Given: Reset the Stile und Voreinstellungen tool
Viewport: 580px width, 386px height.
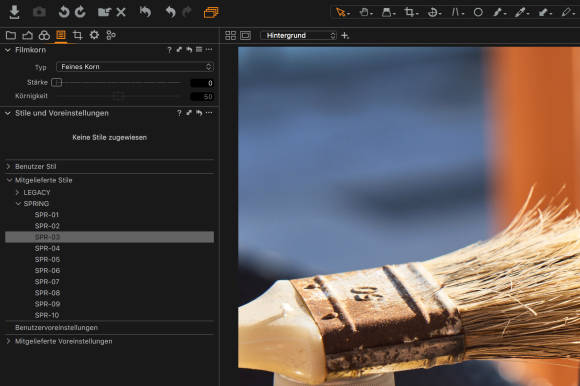Looking at the screenshot, I should pyautogui.click(x=199, y=113).
